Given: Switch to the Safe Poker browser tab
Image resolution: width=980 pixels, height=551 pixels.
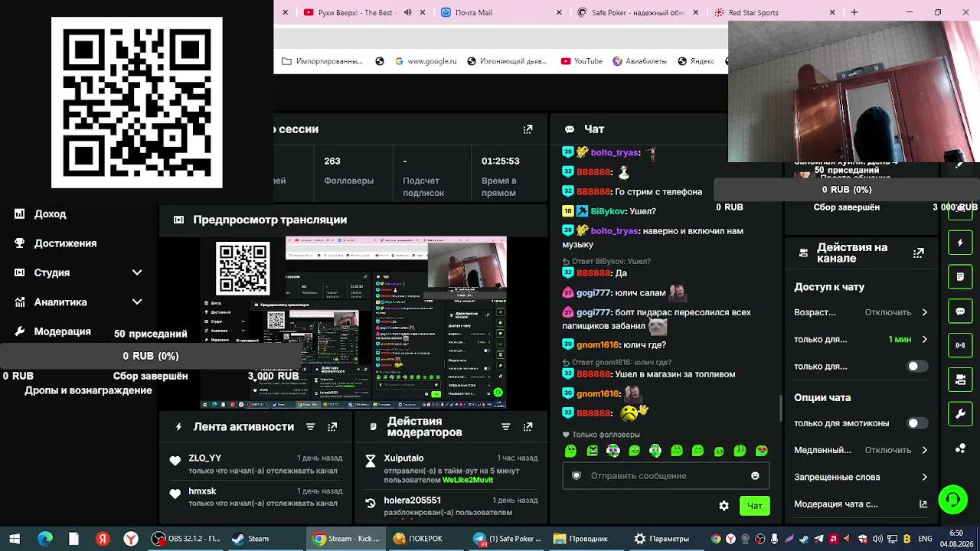Looking at the screenshot, I should click(638, 12).
